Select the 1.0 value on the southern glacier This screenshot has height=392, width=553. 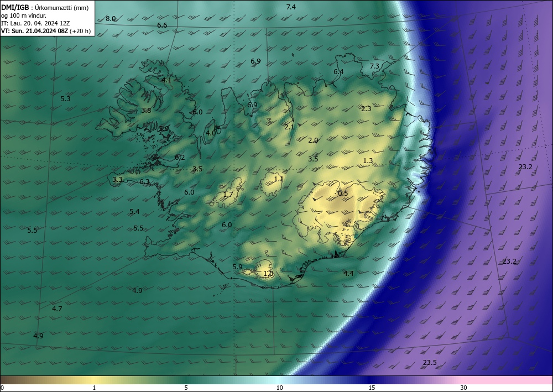pos(268,274)
